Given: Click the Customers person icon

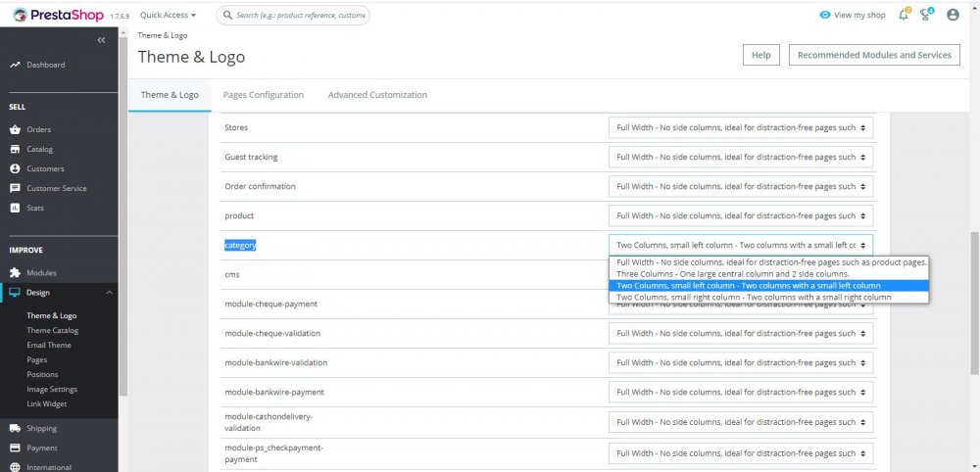Looking at the screenshot, I should pyautogui.click(x=15, y=168).
